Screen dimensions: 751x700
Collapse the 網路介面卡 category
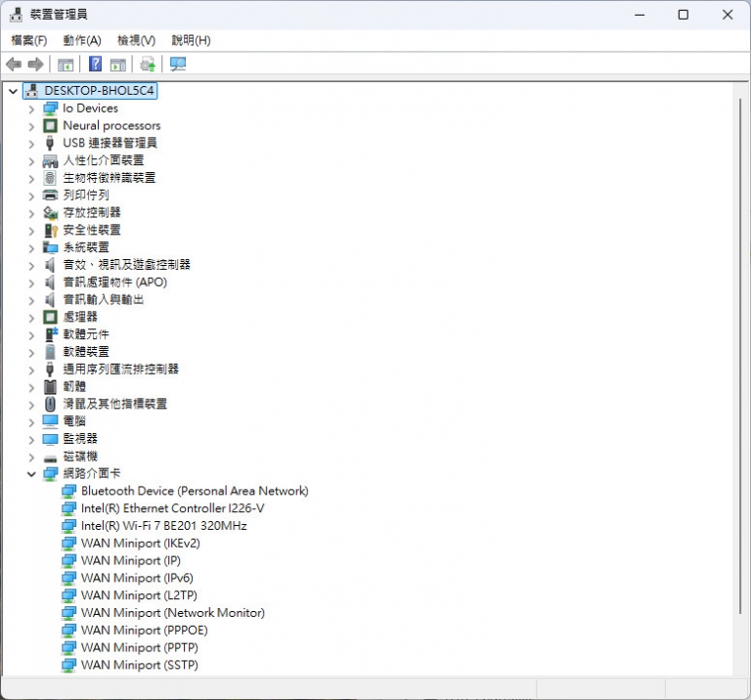pyautogui.click(x=31, y=474)
